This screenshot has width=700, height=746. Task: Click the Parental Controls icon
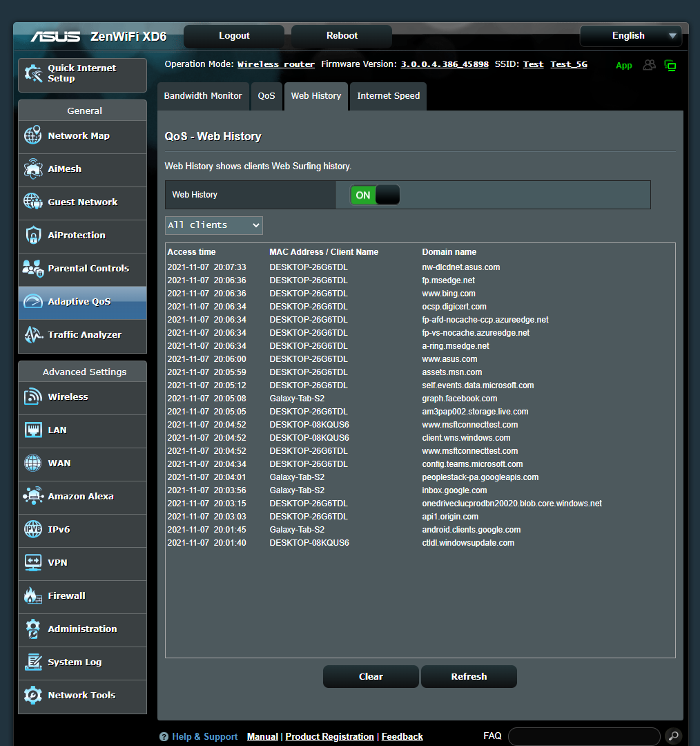33,268
